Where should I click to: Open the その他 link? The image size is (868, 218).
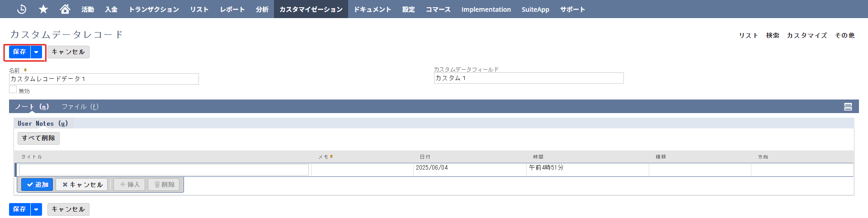click(844, 35)
